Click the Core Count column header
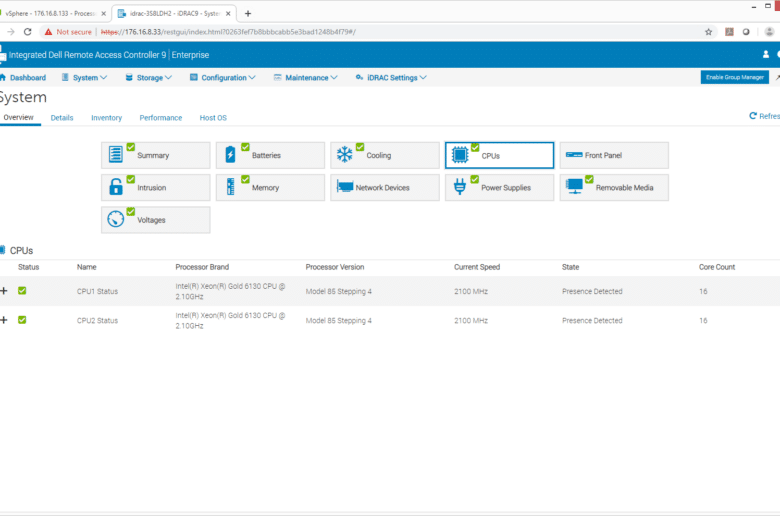Viewport: 780px width, 516px height. coord(717,267)
